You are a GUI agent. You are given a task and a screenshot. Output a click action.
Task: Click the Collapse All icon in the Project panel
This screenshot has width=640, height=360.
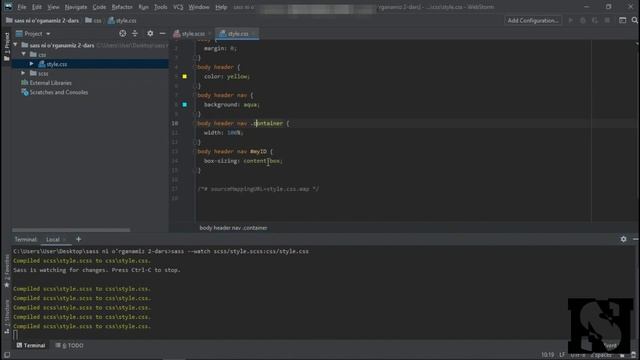pyautogui.click(x=135, y=33)
